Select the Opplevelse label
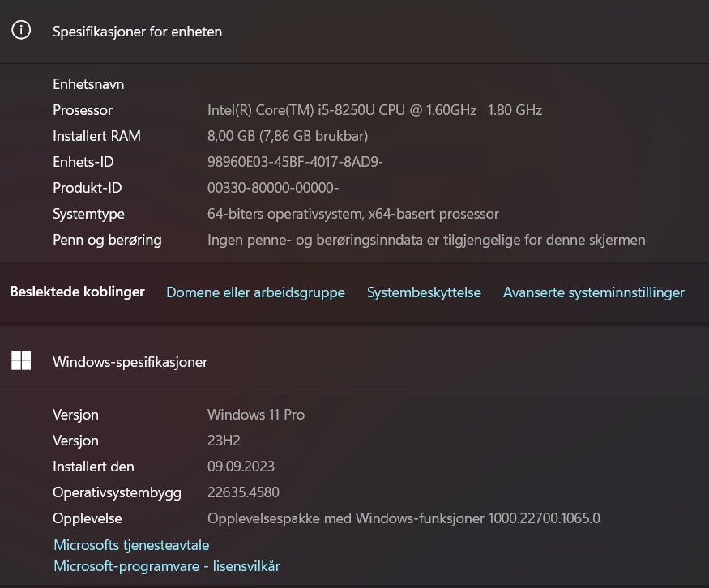Image resolution: width=709 pixels, height=588 pixels. (88, 518)
